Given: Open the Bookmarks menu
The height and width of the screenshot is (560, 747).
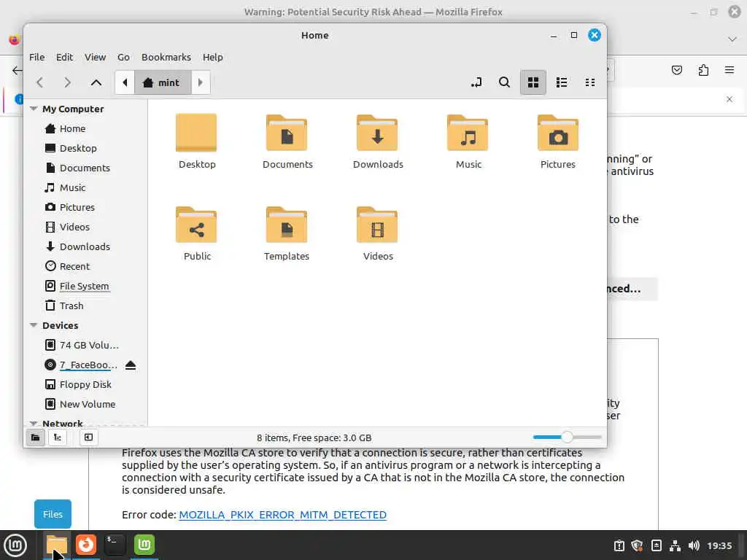Looking at the screenshot, I should click(166, 57).
